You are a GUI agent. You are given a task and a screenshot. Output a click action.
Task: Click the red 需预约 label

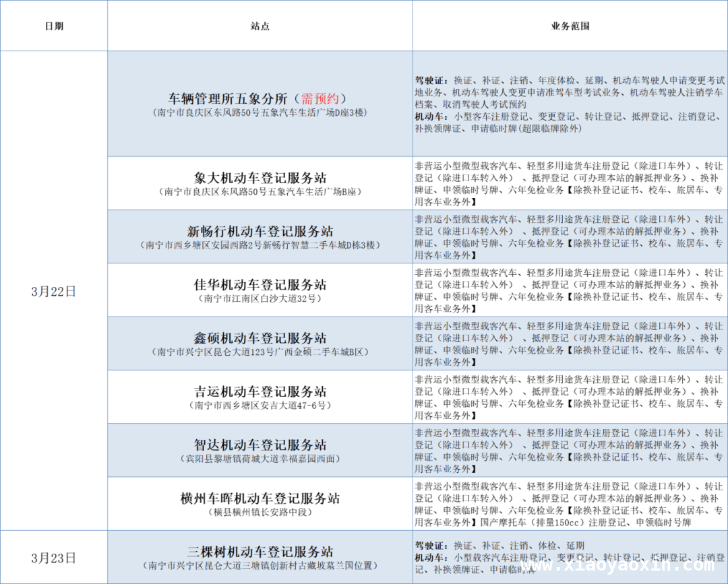pyautogui.click(x=320, y=98)
